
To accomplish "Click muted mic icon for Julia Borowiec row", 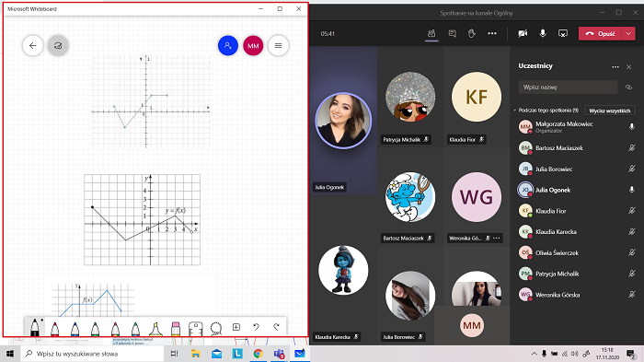I will 632,169.
